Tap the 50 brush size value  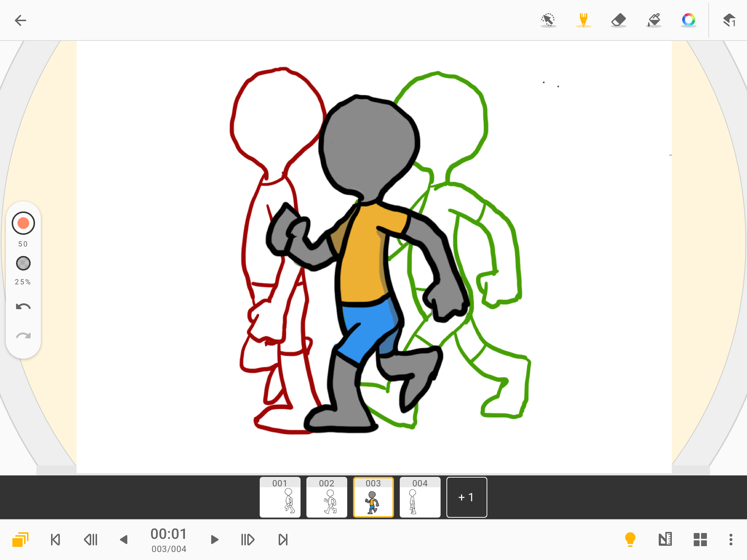pyautogui.click(x=23, y=244)
